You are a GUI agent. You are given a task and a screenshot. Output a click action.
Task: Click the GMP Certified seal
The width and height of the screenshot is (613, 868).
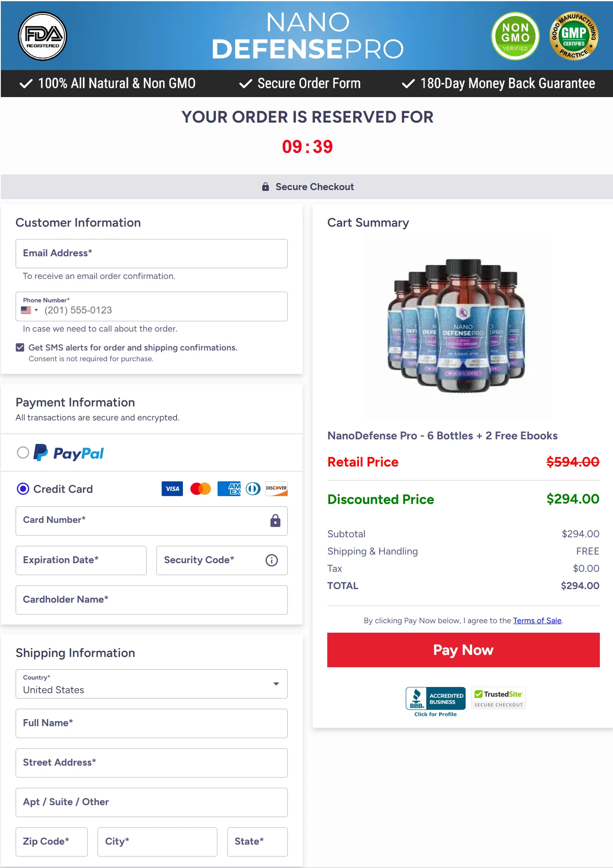pos(574,36)
